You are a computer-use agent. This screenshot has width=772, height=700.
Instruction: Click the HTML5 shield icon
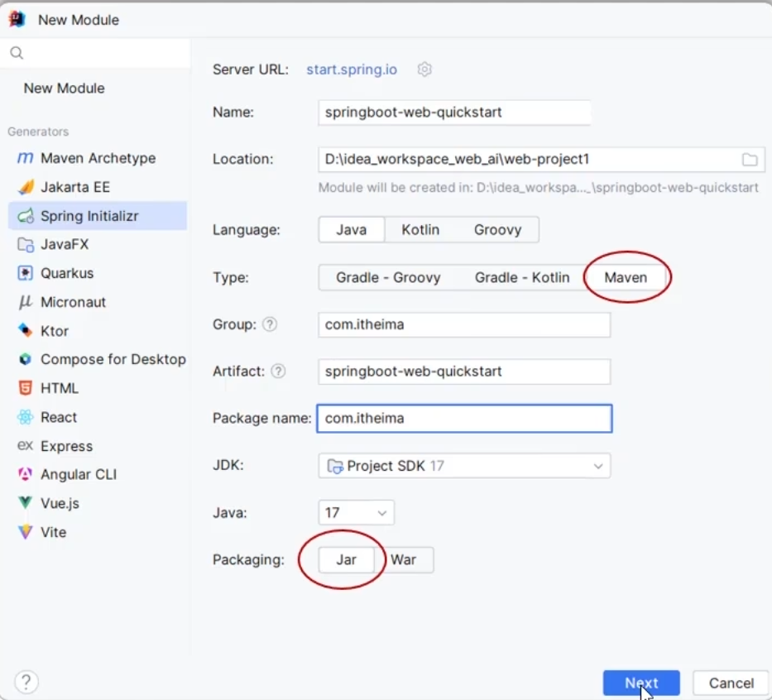[25, 388]
